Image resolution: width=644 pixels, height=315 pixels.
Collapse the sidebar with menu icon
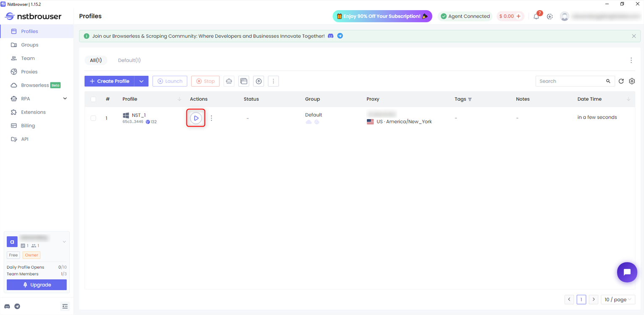(65, 307)
